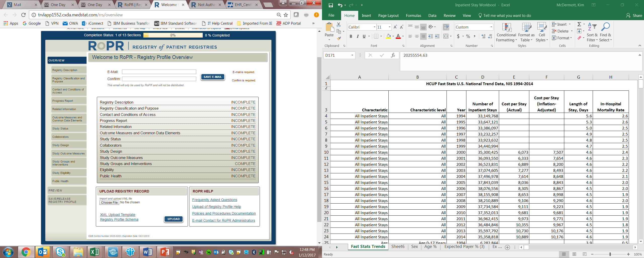Open Conditional Formatting in Excel ribbon

pos(506,33)
